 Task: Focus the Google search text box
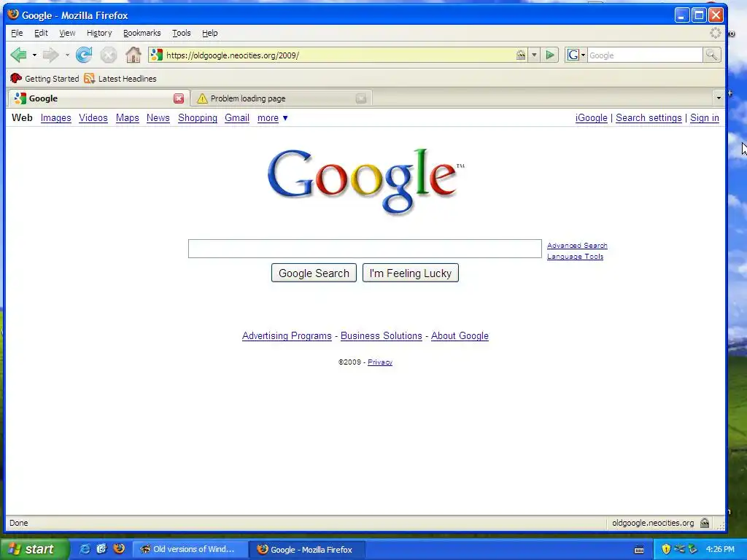pyautogui.click(x=365, y=249)
